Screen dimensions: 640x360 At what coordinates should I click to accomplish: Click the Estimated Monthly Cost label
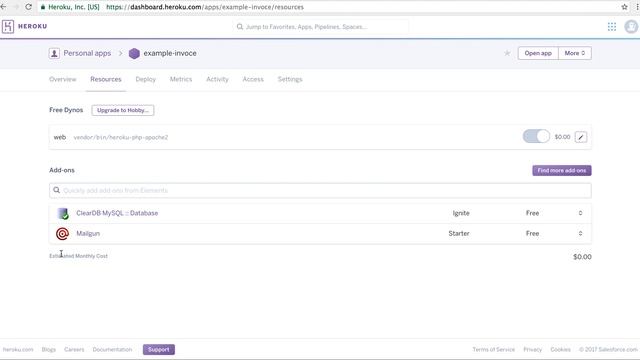tap(78, 256)
